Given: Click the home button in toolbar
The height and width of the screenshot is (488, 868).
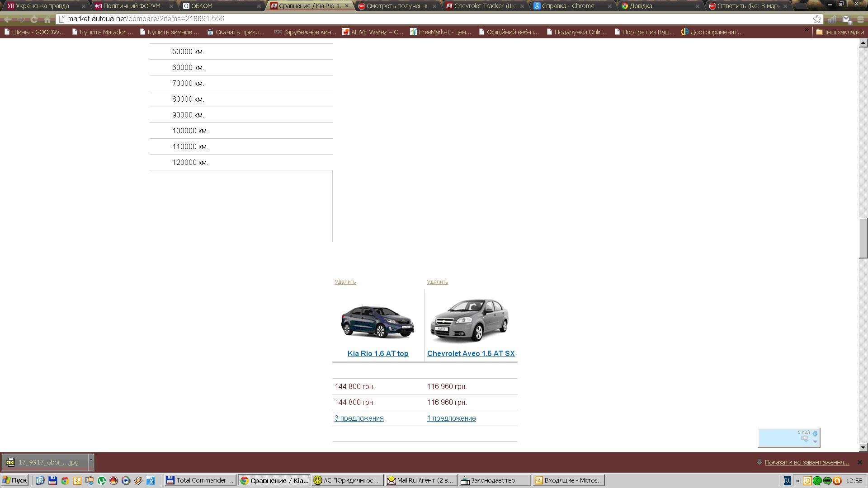Looking at the screenshot, I should [47, 19].
